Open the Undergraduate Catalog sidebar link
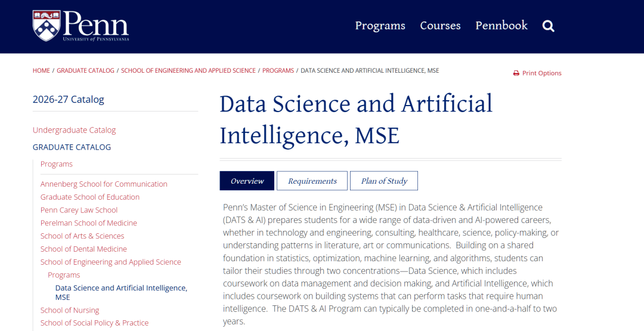The height and width of the screenshot is (331, 644). click(75, 130)
